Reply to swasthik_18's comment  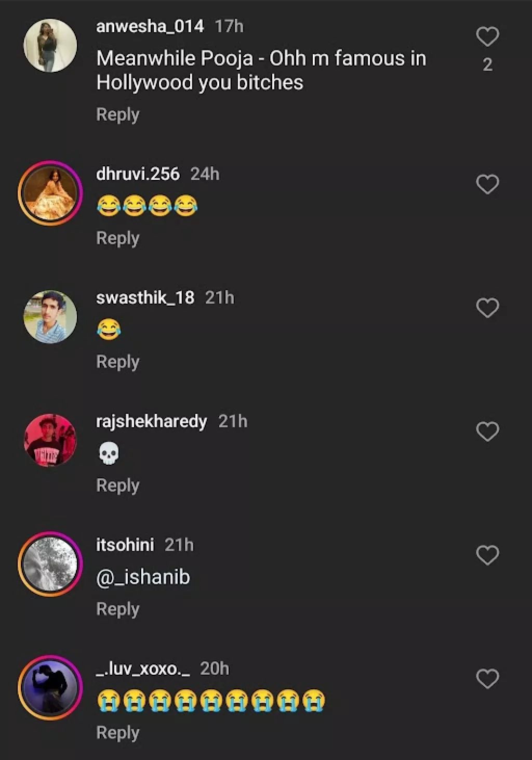tap(118, 362)
